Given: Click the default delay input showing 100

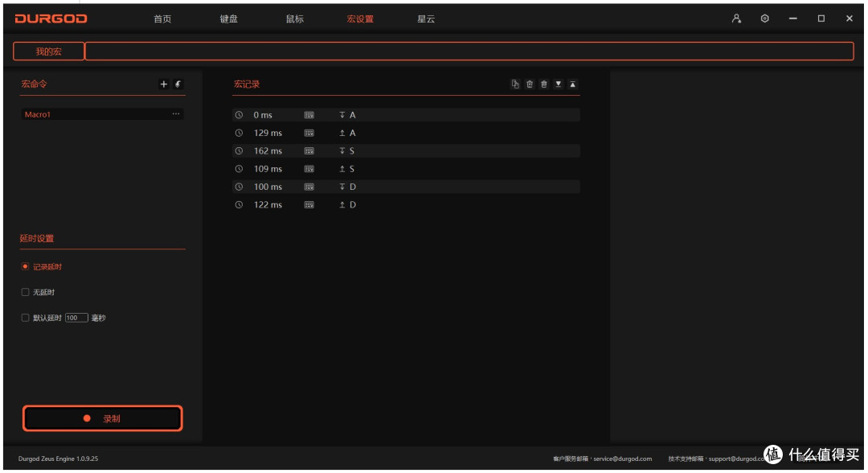Looking at the screenshot, I should (76, 318).
